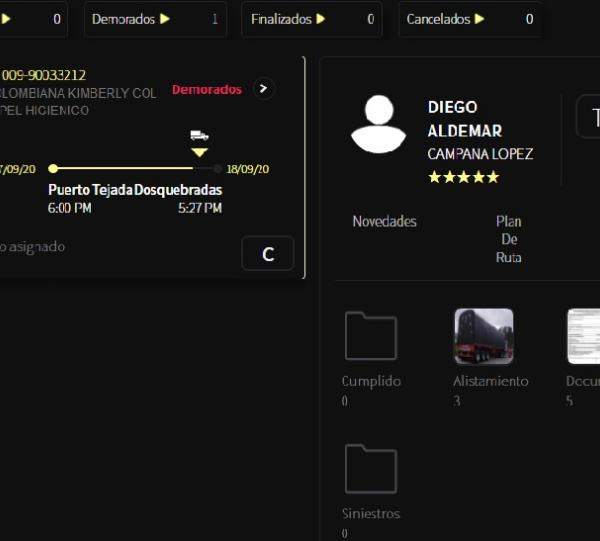Image resolution: width=600 pixels, height=541 pixels.
Task: Click the 18/09/20 arrival date
Action: (x=248, y=169)
